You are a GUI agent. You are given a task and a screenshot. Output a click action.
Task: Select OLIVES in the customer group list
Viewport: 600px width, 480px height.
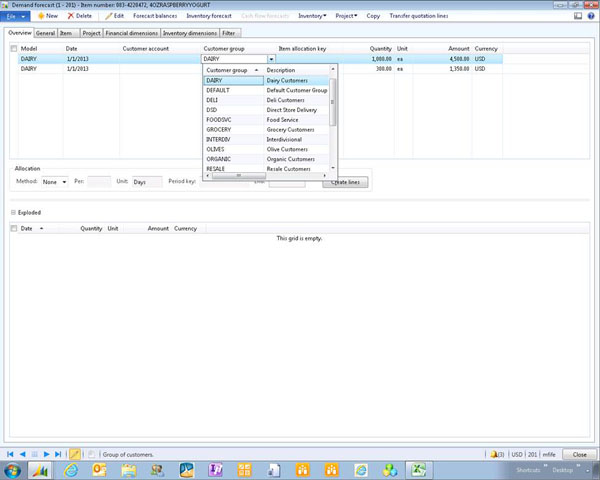(x=217, y=149)
